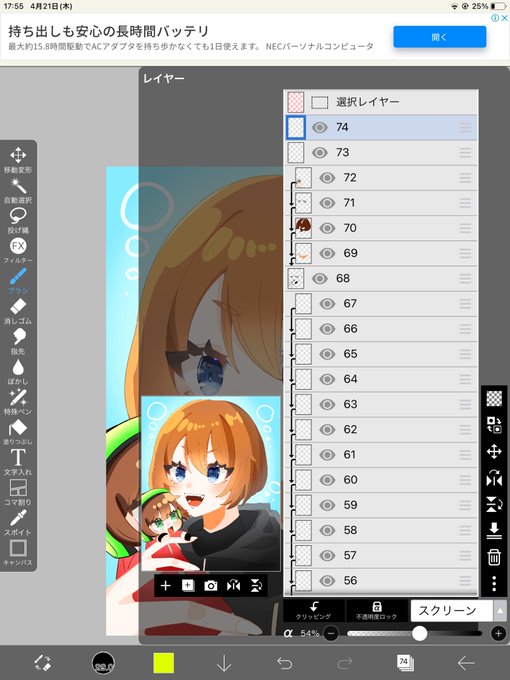Select the Smudge finger tool
This screenshot has width=510, height=680.
[x=18, y=341]
